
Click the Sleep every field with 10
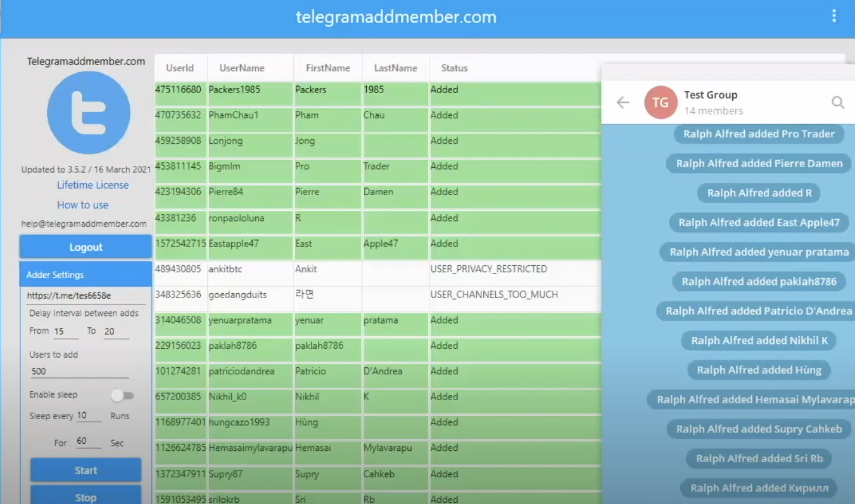click(x=88, y=416)
